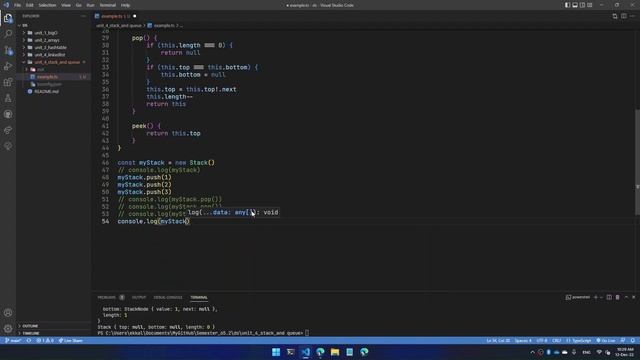This screenshot has height=360, width=640.
Task: Click the Windows Start button
Action: pyautogui.click(x=276, y=352)
